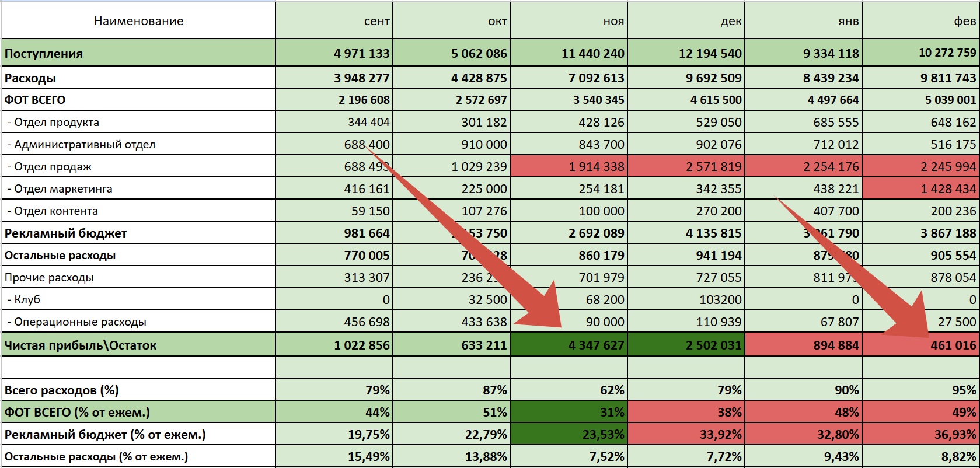Select the red marketing cell 1 428 434
The height and width of the screenshot is (468, 980).
[x=921, y=188]
